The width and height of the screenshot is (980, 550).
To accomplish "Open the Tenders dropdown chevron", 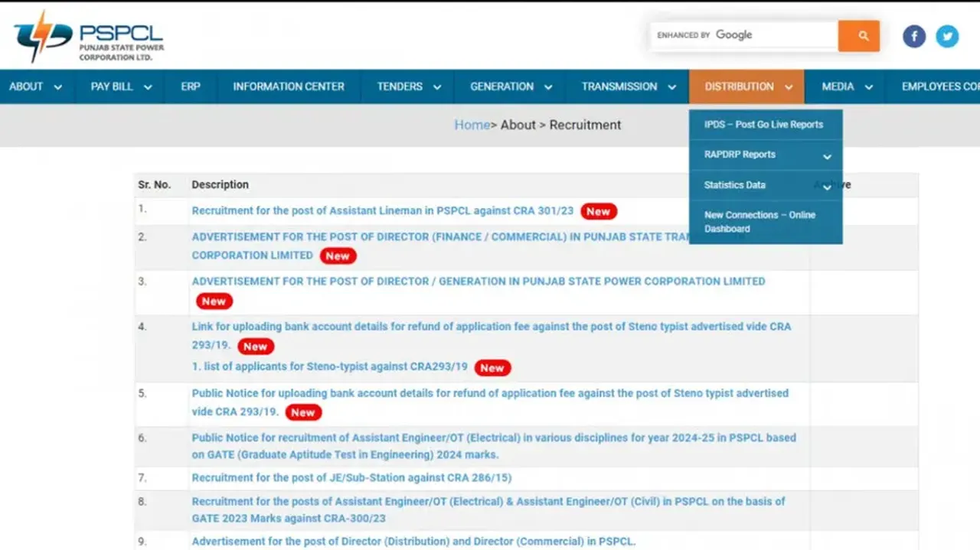I will point(437,87).
